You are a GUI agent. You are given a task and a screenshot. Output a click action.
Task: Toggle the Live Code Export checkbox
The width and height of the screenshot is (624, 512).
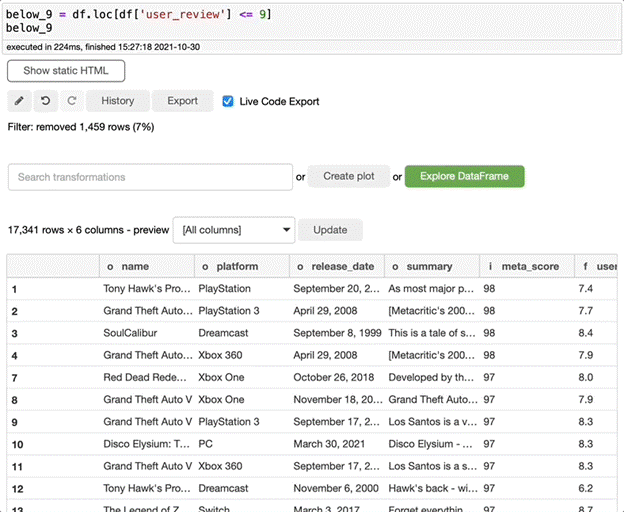pos(228,101)
